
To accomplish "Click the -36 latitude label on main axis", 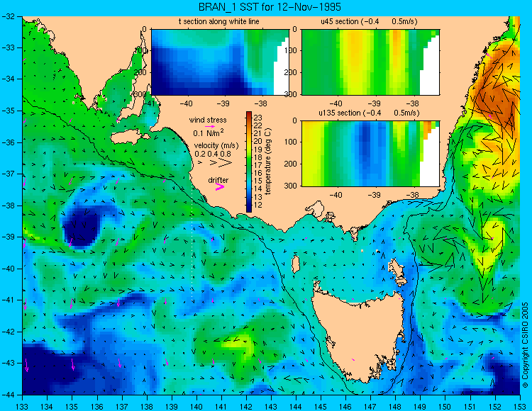I will 9,142.
